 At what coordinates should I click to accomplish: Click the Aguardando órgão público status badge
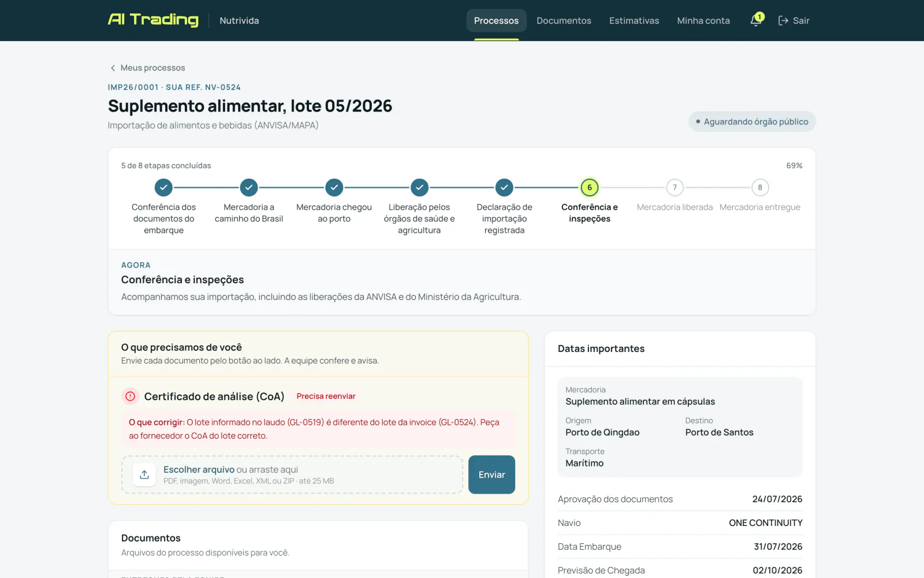click(752, 121)
